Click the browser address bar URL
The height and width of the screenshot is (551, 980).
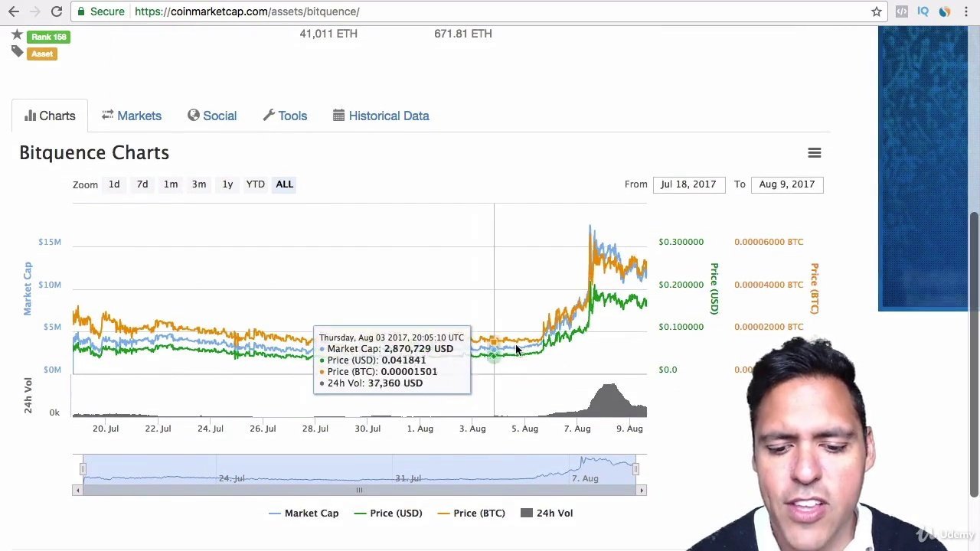point(247,11)
